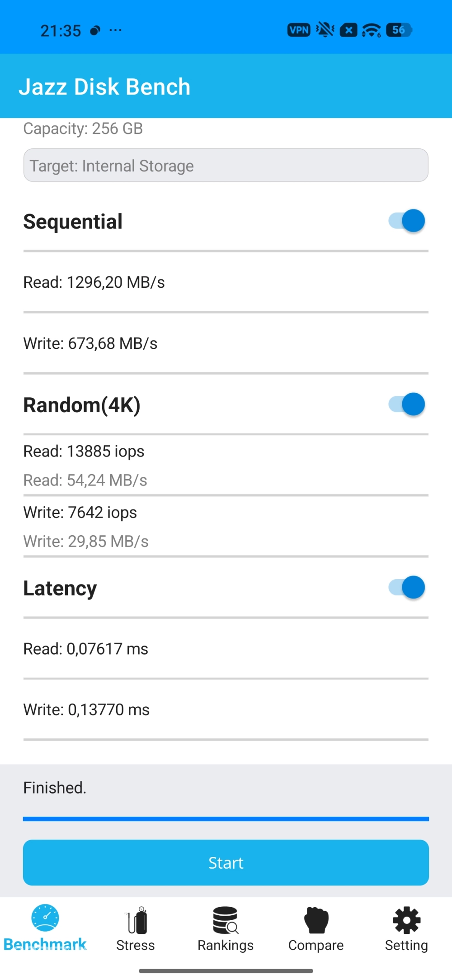This screenshot has width=452, height=980.
Task: Click the blue finished progress bar
Action: [x=226, y=819]
